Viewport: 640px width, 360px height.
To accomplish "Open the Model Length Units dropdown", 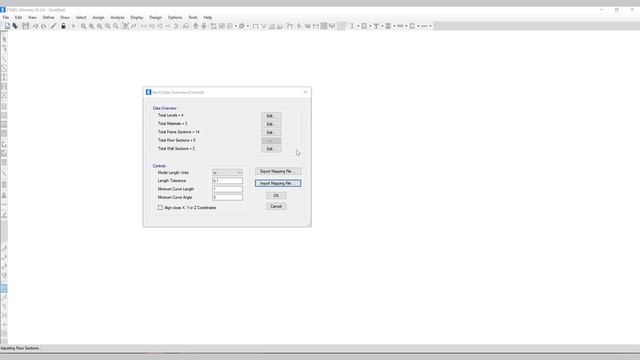I will point(227,173).
